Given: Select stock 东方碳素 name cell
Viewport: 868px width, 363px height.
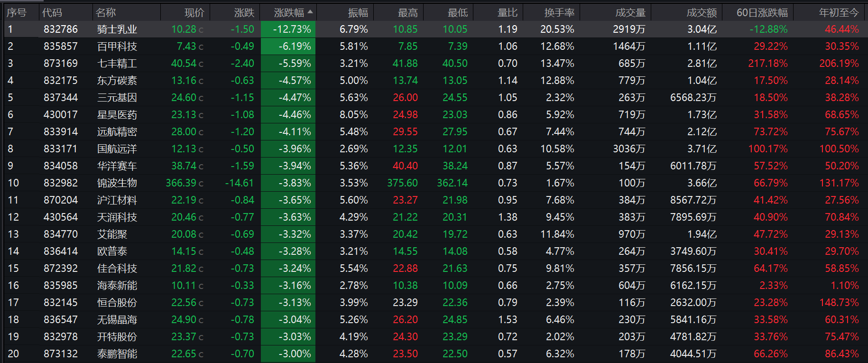Looking at the screenshot, I should click(x=117, y=81).
